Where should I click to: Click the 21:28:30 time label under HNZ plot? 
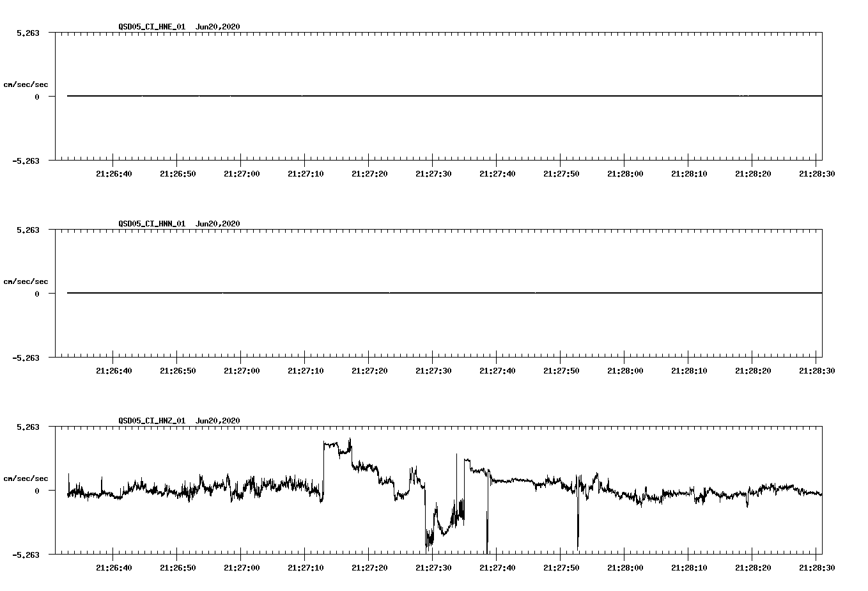(817, 567)
